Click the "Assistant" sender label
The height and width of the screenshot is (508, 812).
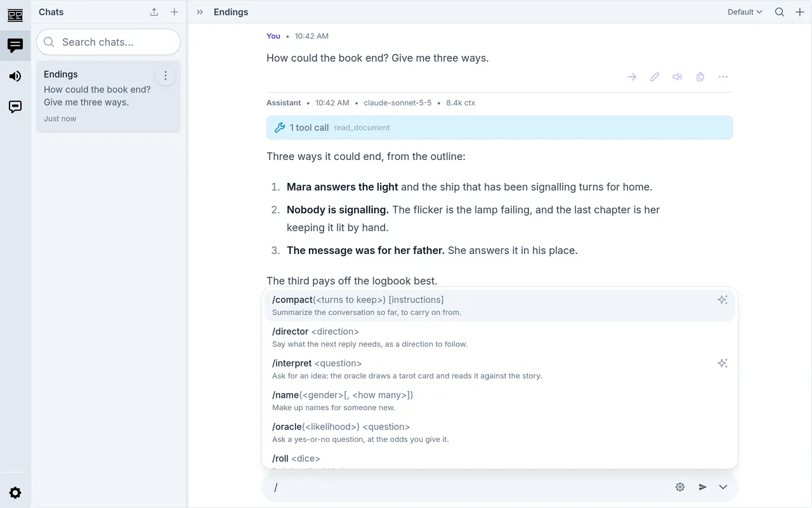point(284,103)
